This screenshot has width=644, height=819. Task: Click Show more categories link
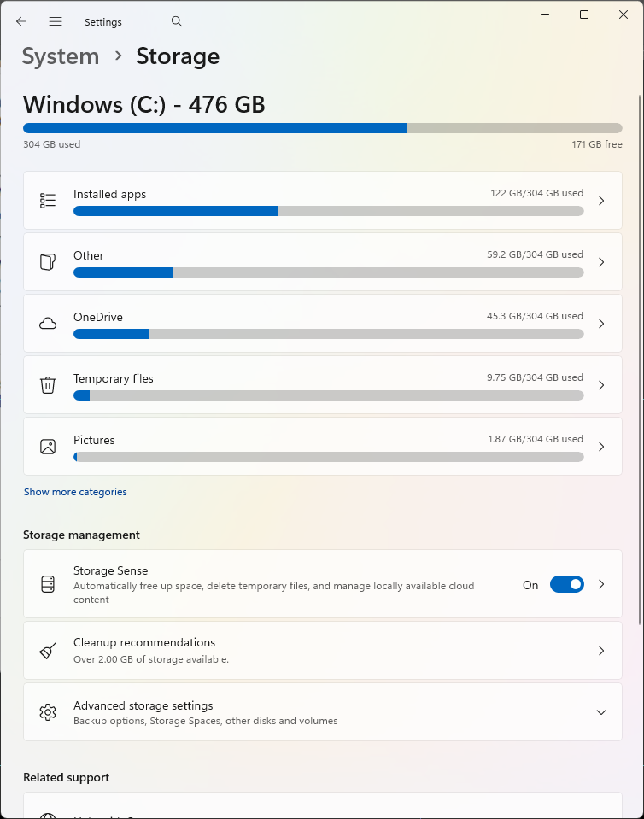point(75,492)
